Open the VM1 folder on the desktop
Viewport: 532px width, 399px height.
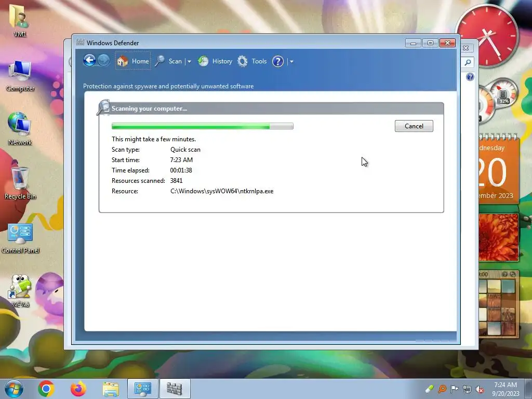coord(19,21)
